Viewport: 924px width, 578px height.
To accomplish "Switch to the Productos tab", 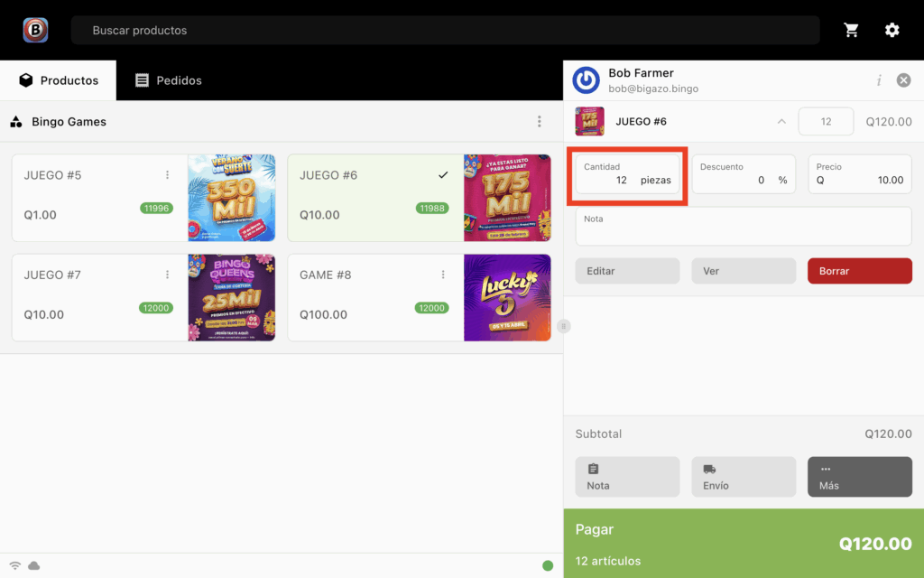I will coord(59,80).
